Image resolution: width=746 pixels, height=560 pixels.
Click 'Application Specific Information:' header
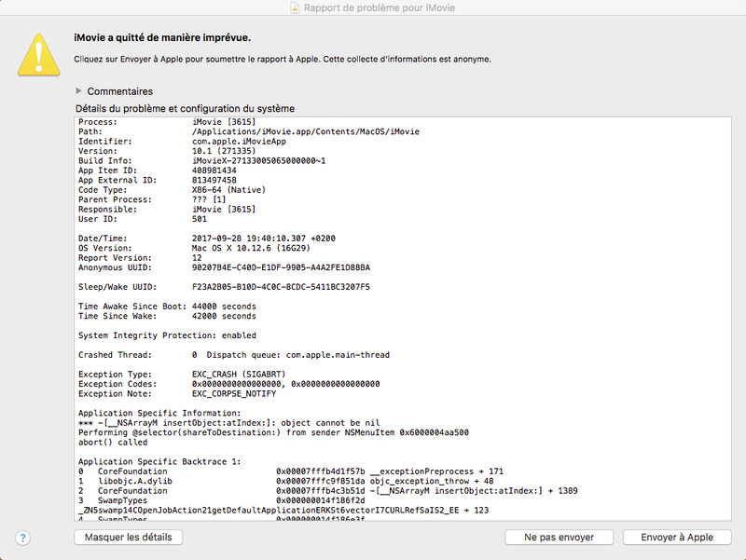(x=159, y=413)
